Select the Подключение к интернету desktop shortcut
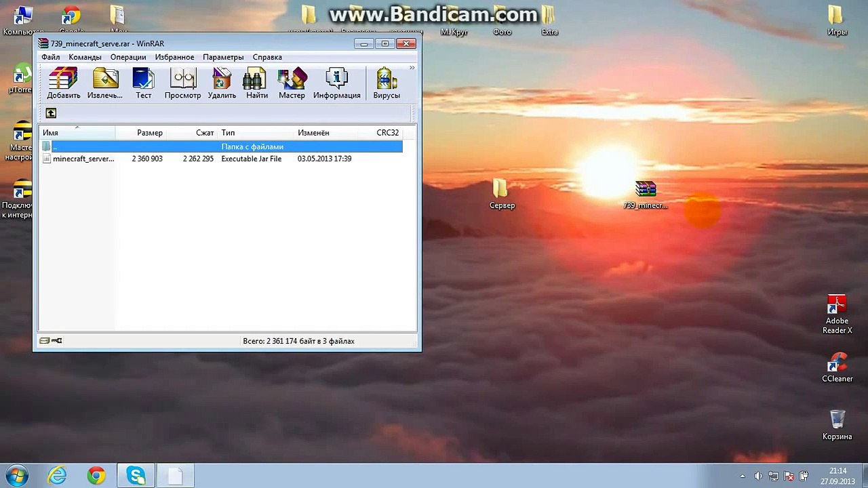The image size is (868, 488). pyautogui.click(x=18, y=200)
